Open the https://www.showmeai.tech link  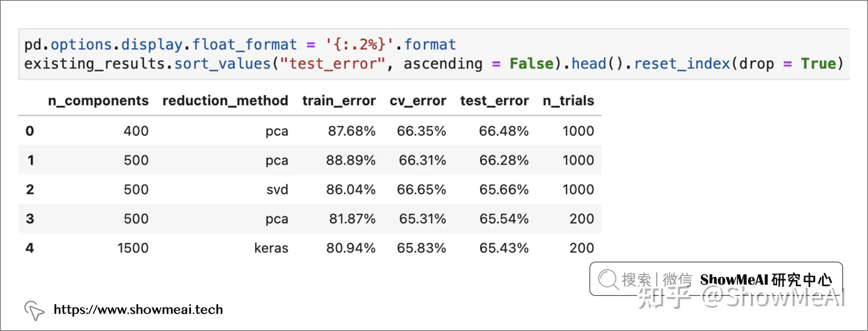tap(138, 310)
